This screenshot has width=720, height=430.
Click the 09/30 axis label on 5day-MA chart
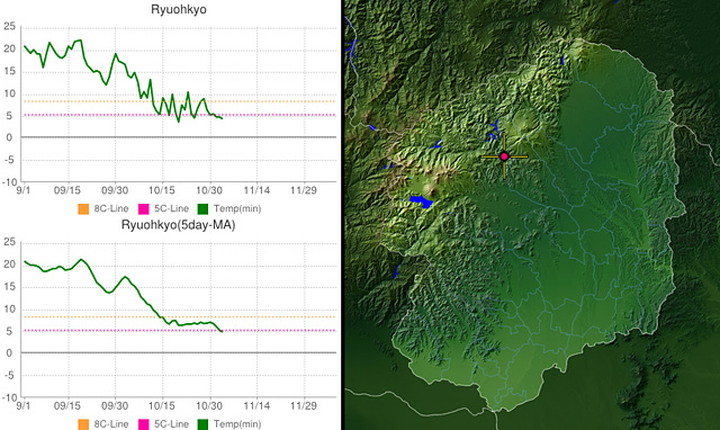[114, 406]
